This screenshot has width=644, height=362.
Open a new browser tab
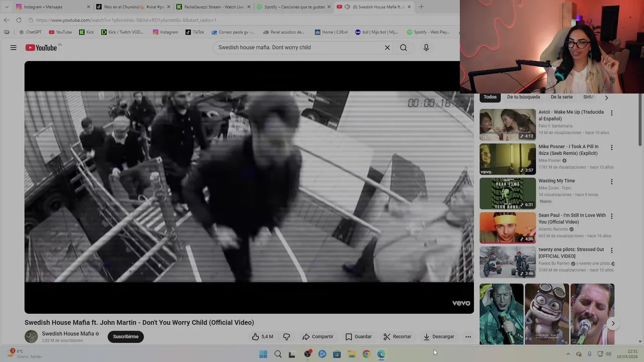[421, 7]
